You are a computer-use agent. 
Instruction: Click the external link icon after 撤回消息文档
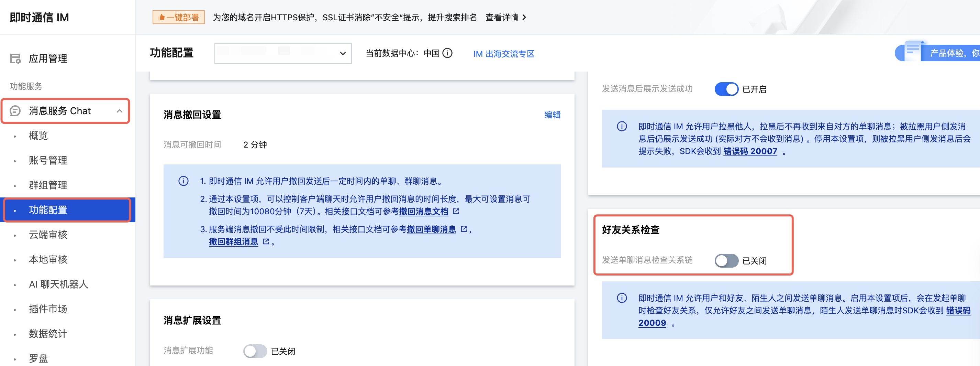(x=456, y=211)
